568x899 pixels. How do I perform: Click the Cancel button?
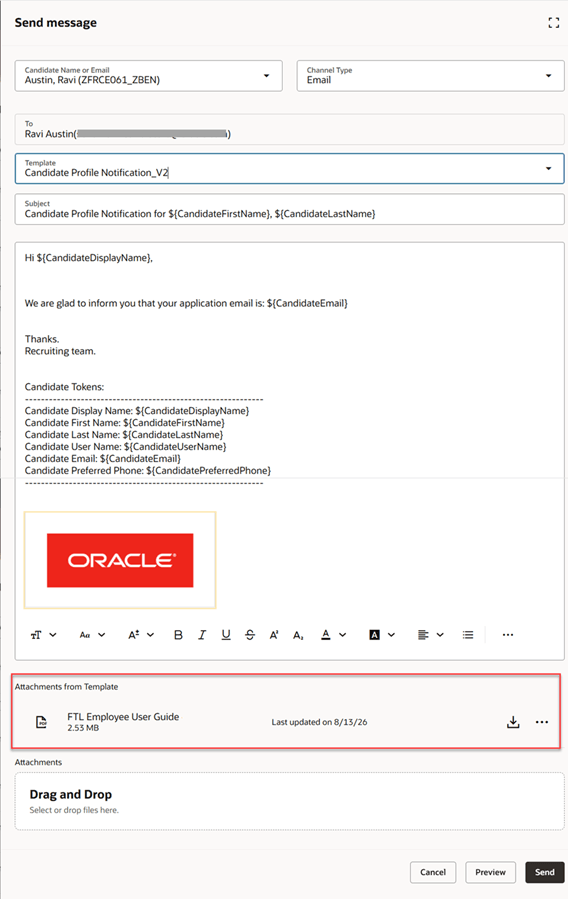click(x=433, y=872)
